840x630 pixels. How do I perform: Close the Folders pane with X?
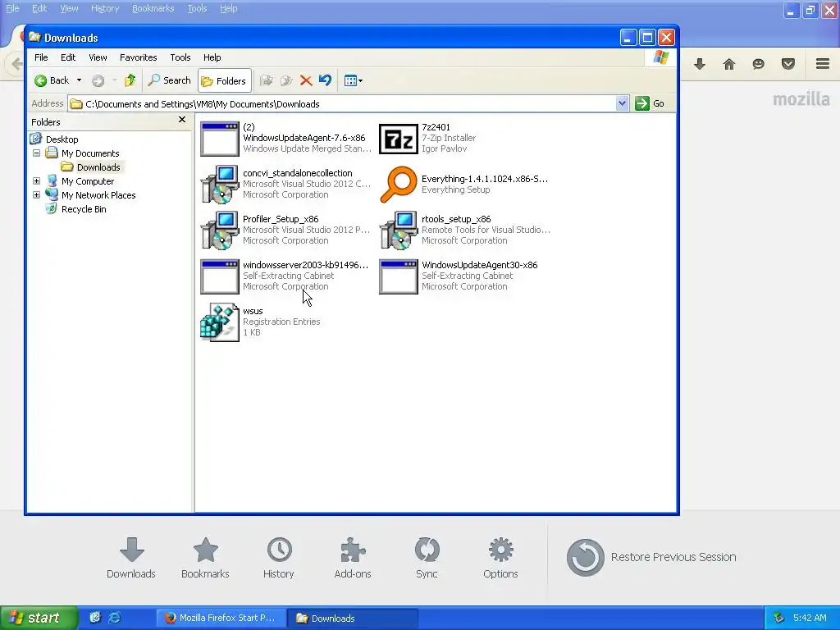pos(181,120)
